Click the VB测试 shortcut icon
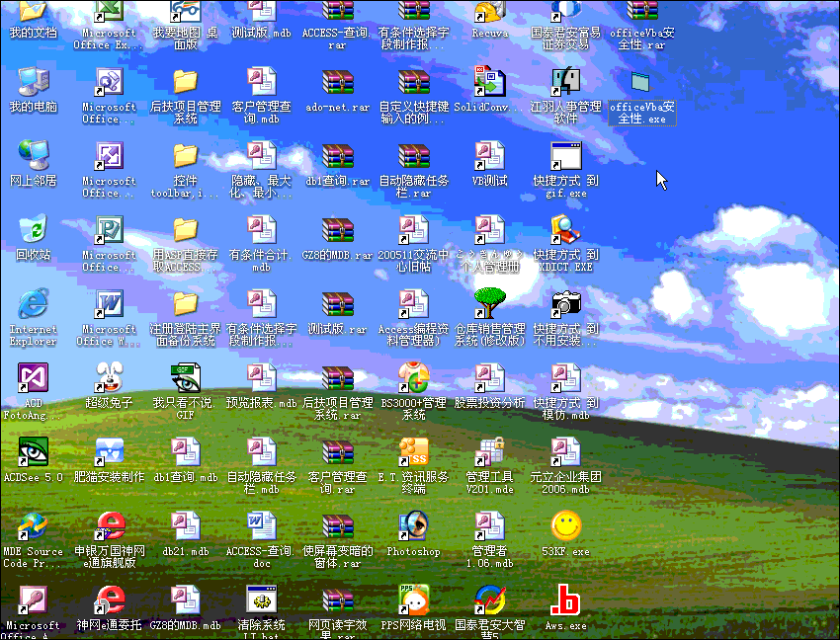Screen dimensions: 840x640 489,156
